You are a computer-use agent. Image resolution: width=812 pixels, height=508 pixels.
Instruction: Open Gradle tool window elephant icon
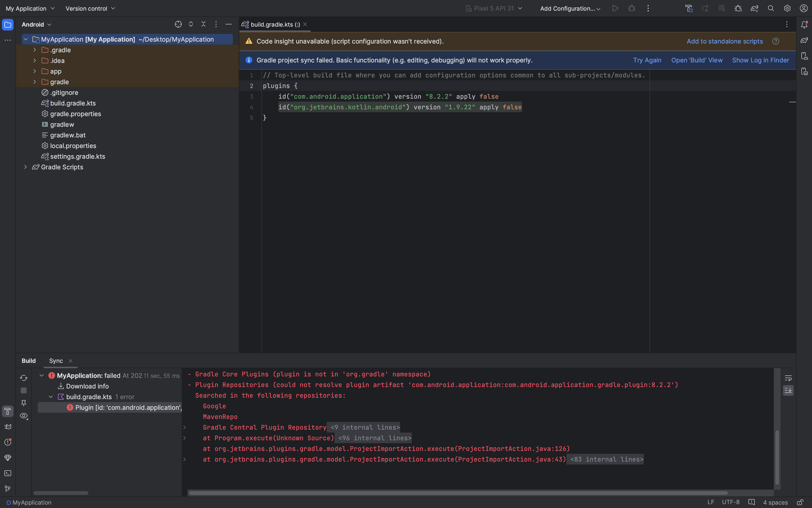[804, 40]
